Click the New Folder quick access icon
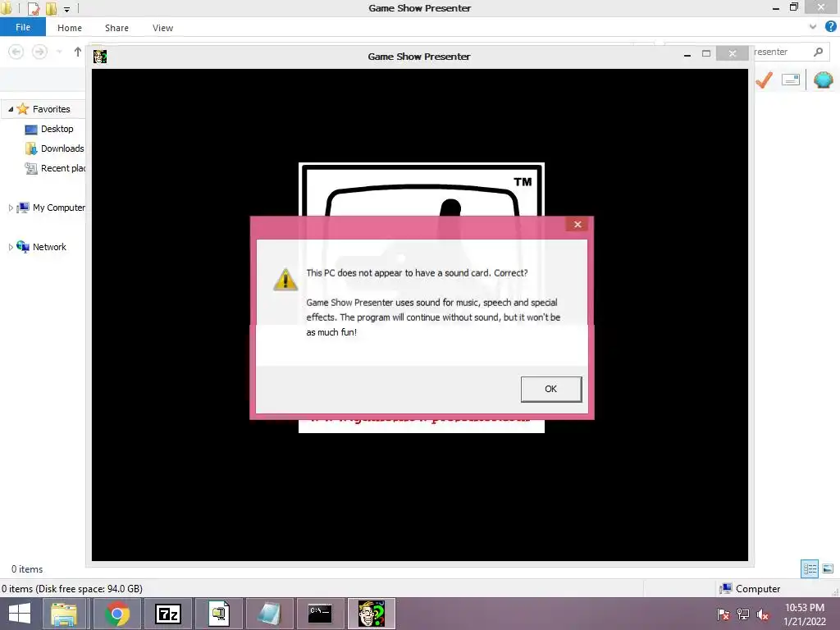Viewport: 840px width, 630px height. tap(51, 8)
